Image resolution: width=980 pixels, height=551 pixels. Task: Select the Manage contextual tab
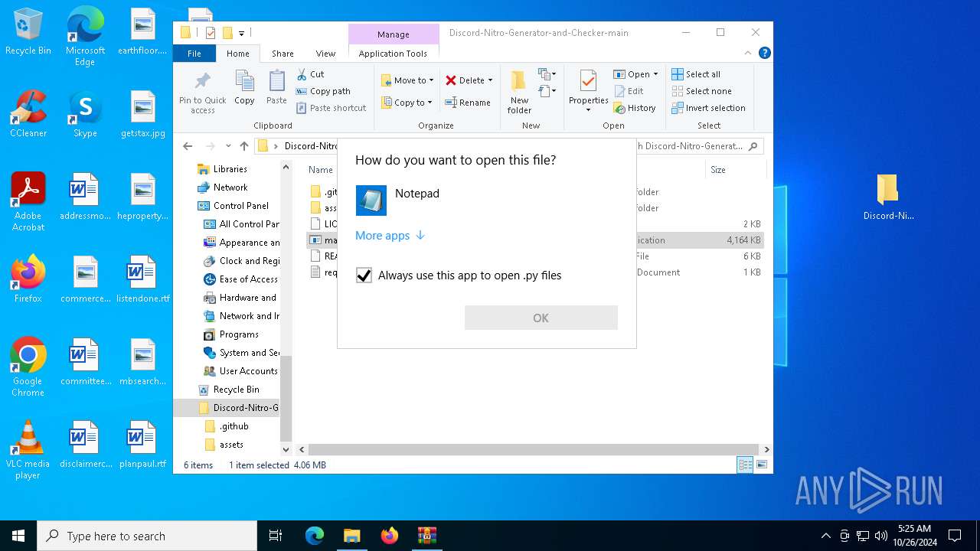tap(393, 34)
